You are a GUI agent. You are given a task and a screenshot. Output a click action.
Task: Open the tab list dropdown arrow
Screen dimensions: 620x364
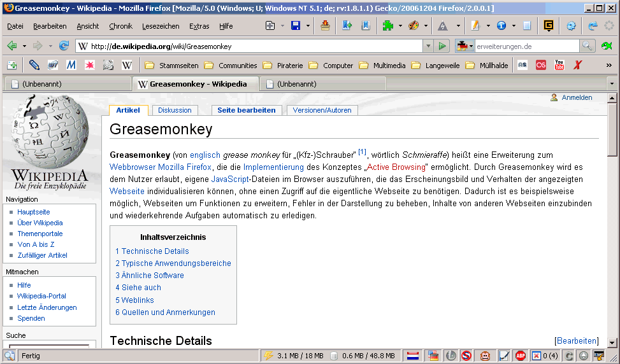(x=612, y=84)
